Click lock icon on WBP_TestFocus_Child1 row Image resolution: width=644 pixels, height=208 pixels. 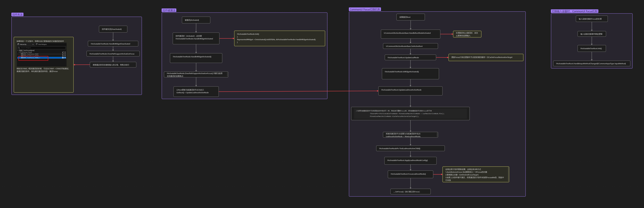click(x=63, y=54)
